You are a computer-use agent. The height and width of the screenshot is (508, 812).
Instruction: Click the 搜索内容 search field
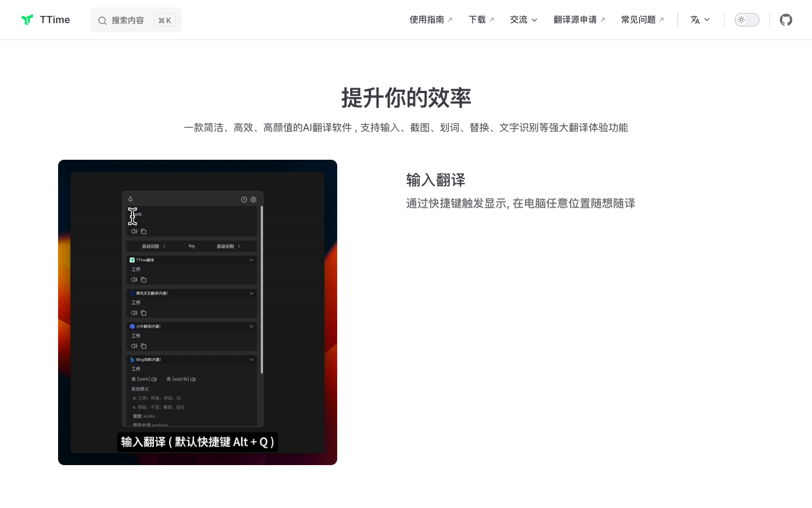136,19
